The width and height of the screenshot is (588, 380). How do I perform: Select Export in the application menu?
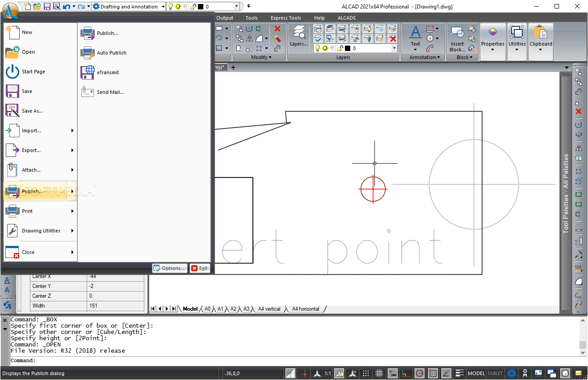tap(40, 150)
